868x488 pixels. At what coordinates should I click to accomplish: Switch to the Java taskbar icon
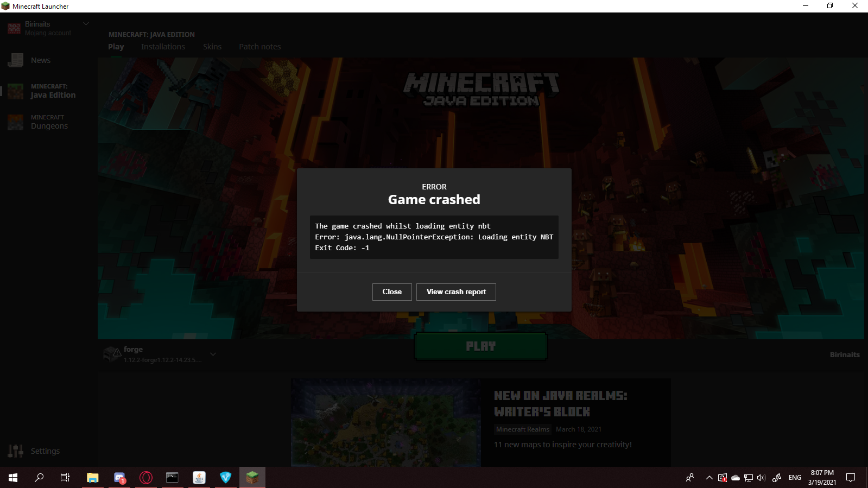point(199,478)
